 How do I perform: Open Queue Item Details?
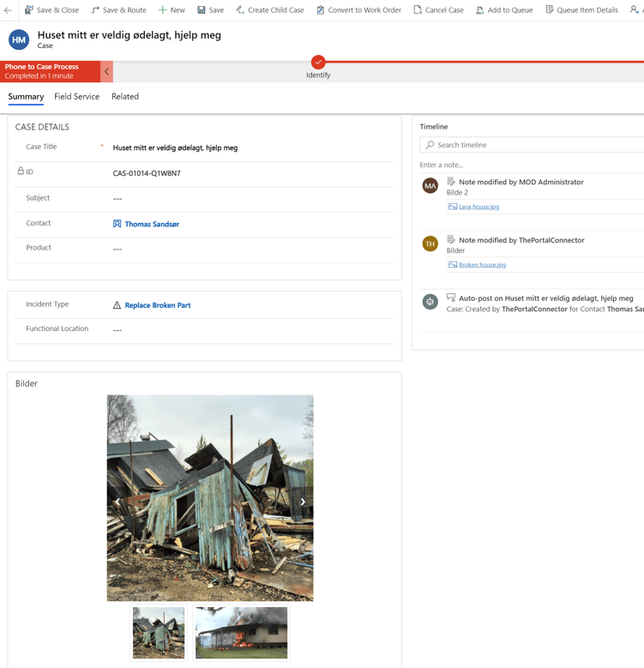coord(581,10)
